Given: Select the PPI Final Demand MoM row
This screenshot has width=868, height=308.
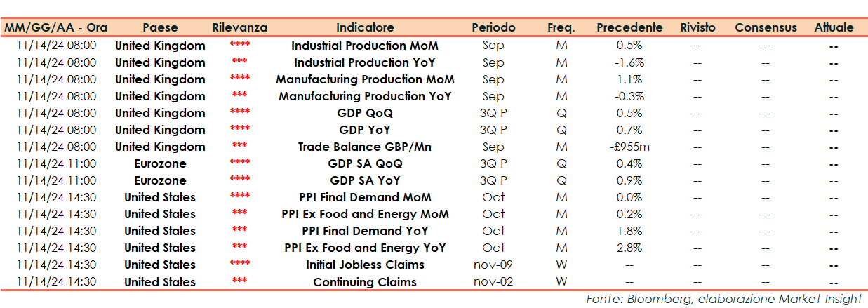Looking at the screenshot, I should point(365,197).
